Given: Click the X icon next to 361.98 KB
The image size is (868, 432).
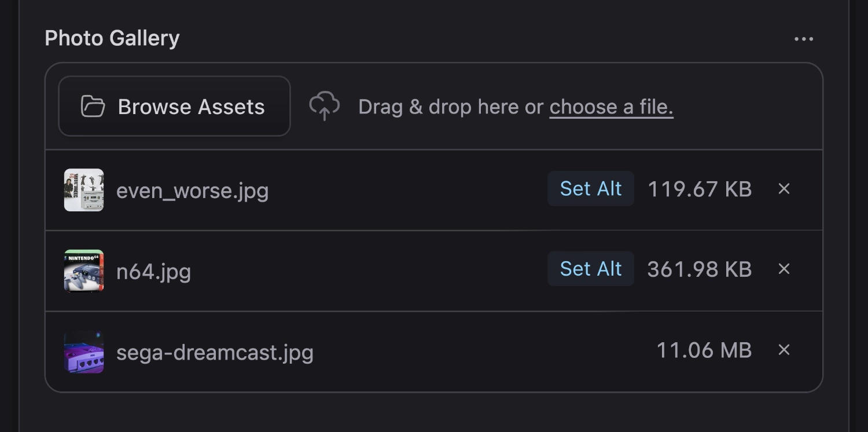Looking at the screenshot, I should click(784, 269).
